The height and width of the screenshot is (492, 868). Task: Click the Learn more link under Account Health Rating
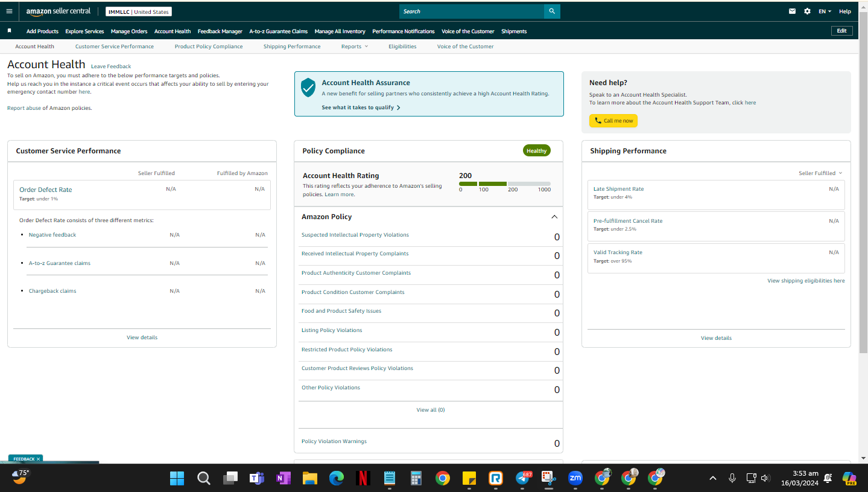tap(340, 194)
